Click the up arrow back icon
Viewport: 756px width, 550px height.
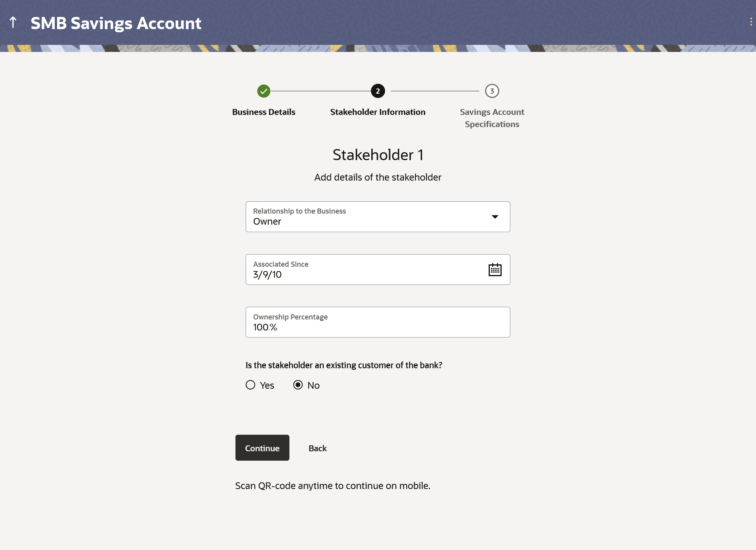tap(13, 22)
